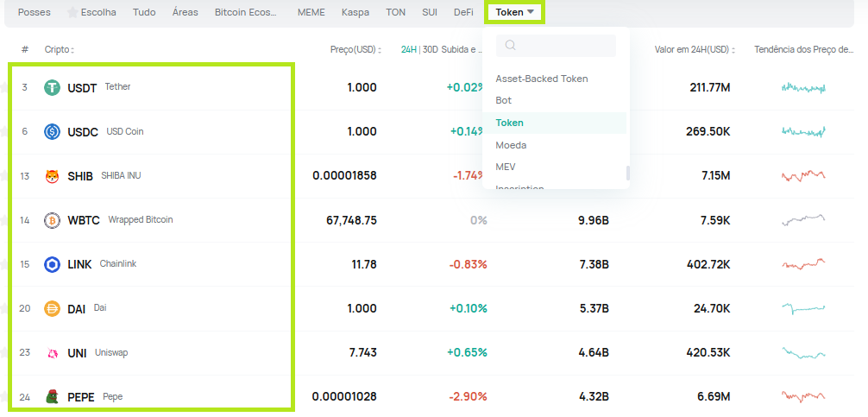868x417 pixels.
Task: Click the UNI Uniswap unicorn logo
Action: [52, 353]
